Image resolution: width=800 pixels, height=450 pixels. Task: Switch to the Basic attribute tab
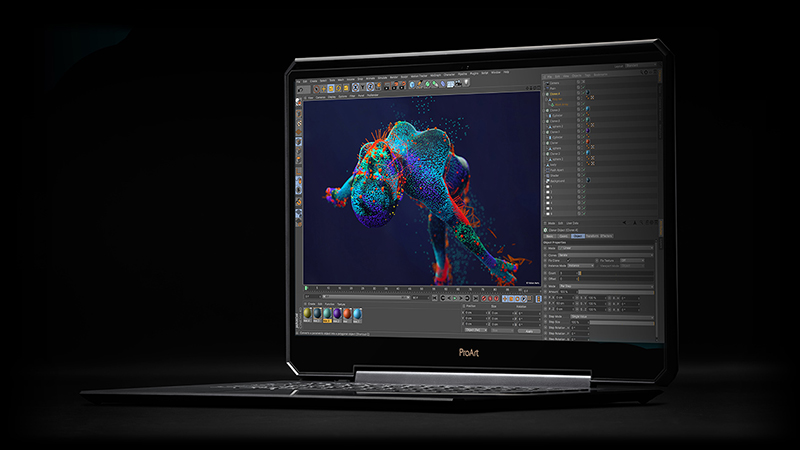click(x=550, y=236)
